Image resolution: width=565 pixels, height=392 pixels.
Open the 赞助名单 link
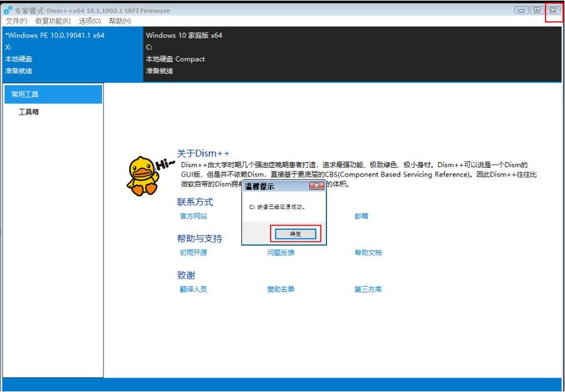(281, 289)
